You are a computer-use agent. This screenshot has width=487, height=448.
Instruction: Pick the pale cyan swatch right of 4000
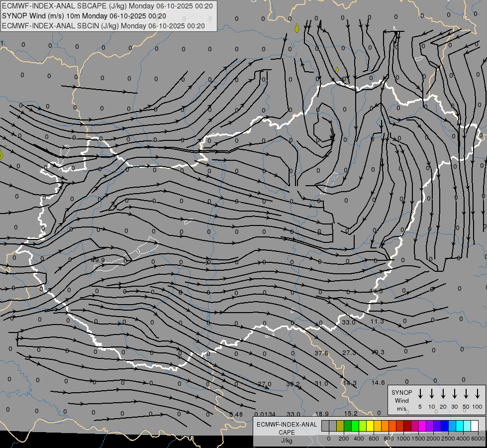467,426
